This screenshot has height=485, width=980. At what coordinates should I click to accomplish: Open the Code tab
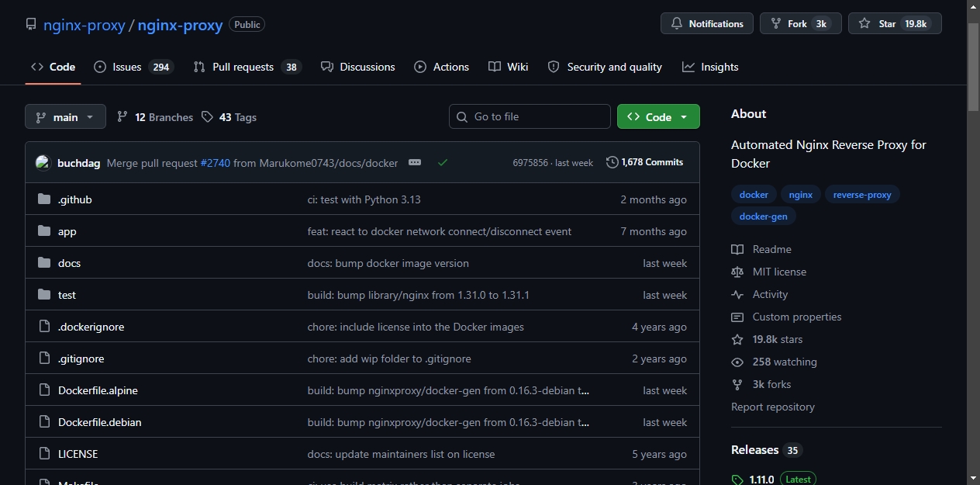53,67
